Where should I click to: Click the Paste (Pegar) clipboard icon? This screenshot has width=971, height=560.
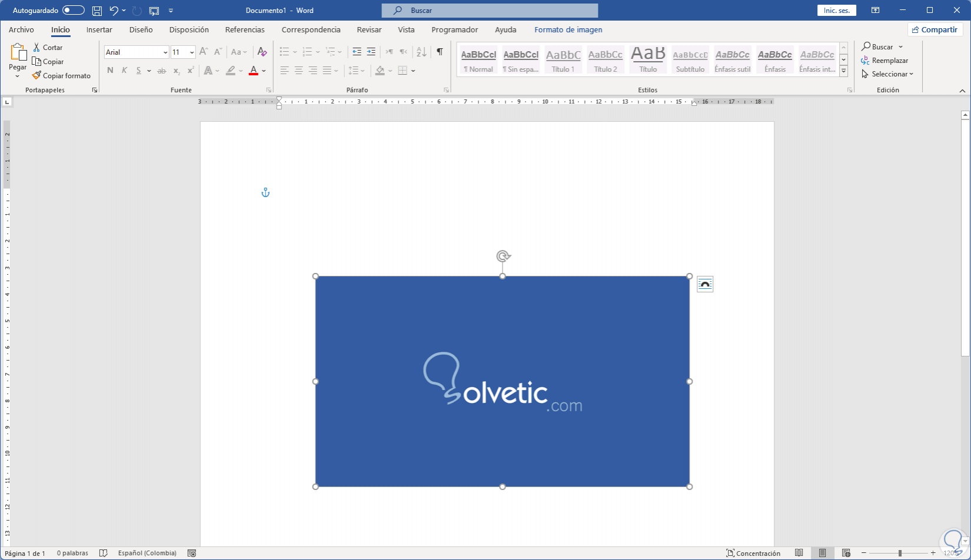pyautogui.click(x=18, y=53)
